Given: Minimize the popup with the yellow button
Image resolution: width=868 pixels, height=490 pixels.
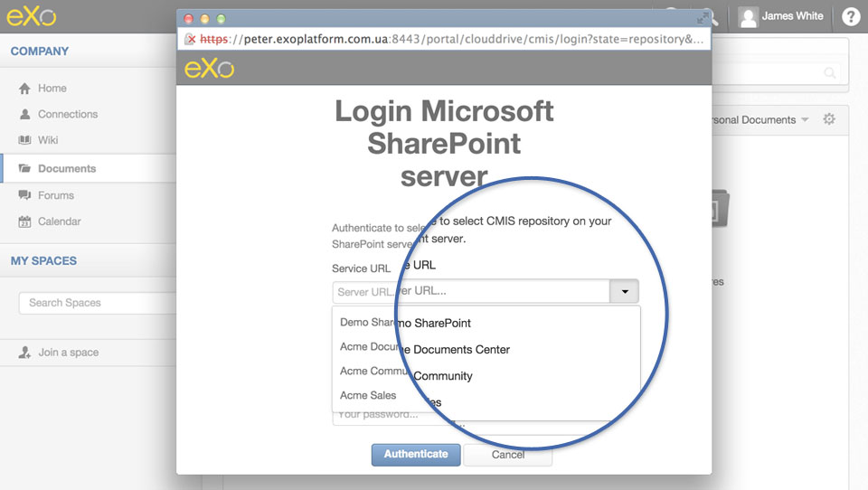Looking at the screenshot, I should [x=204, y=19].
